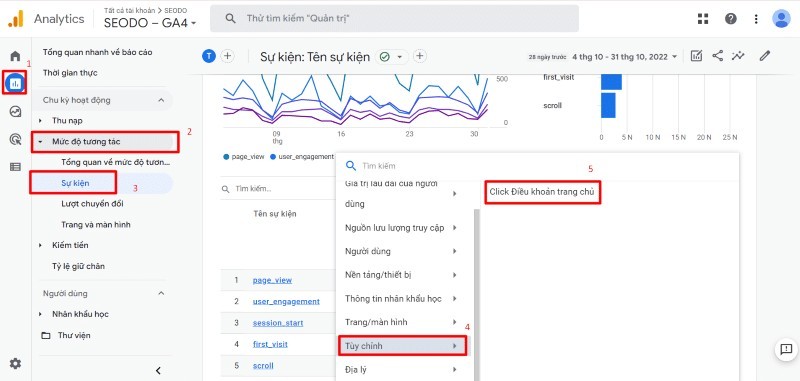
Task: Choose Địa lý menu entry
Action: tap(402, 369)
